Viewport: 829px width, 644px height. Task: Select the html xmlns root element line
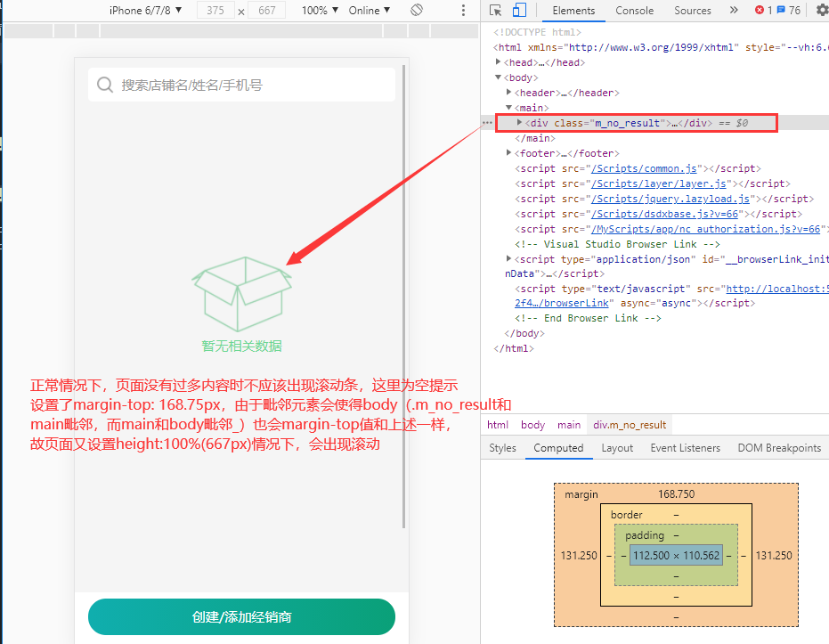[661, 47]
